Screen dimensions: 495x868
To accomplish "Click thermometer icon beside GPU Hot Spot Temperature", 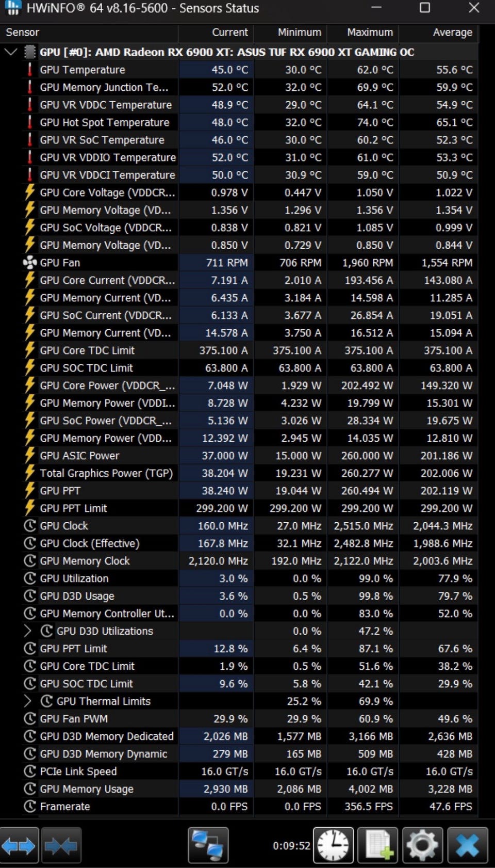I will pyautogui.click(x=30, y=122).
